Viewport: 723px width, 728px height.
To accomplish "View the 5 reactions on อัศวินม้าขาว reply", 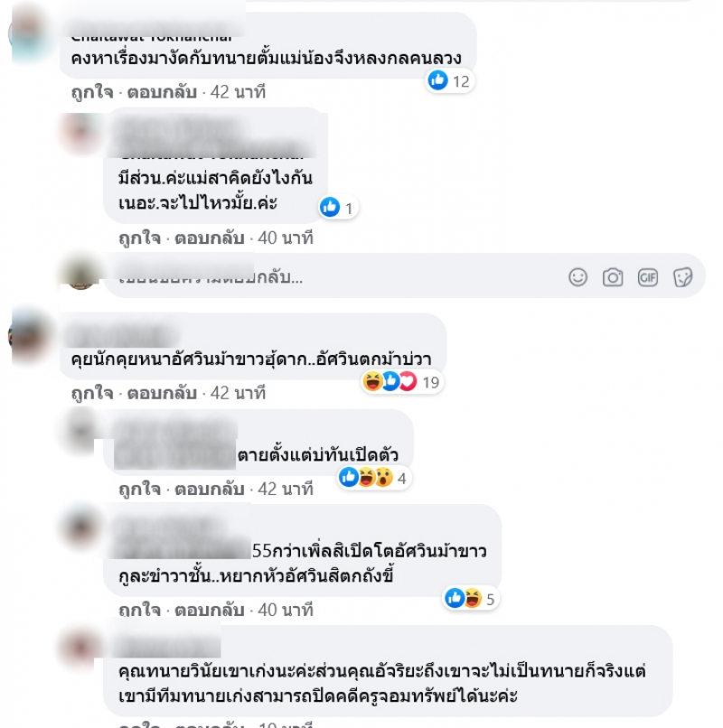I will pyautogui.click(x=470, y=599).
